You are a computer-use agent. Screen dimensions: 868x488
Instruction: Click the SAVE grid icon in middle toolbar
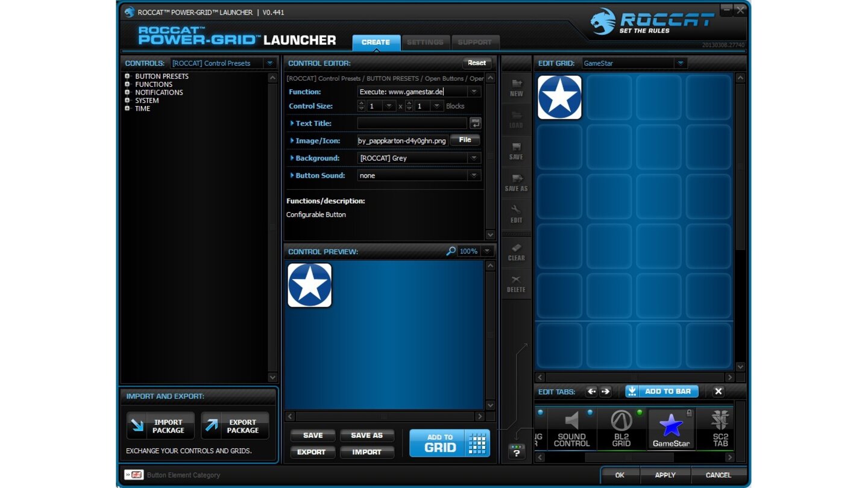(x=517, y=151)
